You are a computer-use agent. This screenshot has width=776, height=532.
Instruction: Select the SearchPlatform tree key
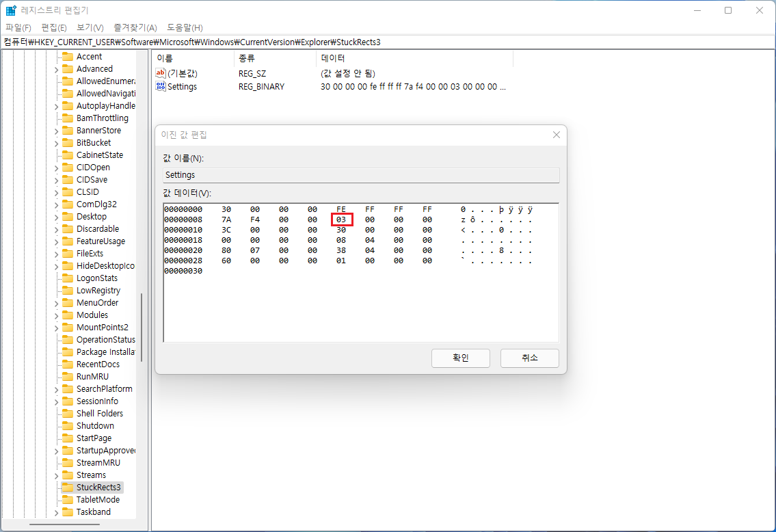click(105, 389)
